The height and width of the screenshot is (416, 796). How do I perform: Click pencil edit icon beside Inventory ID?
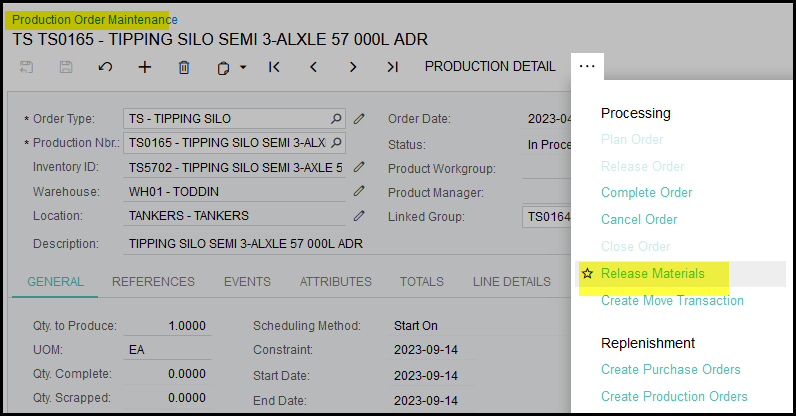tap(359, 167)
